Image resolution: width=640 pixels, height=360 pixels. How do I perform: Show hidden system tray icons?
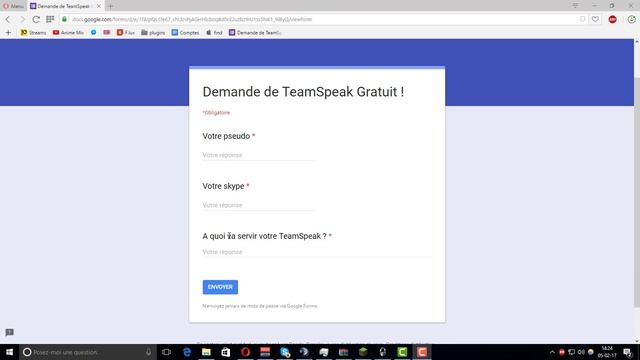(x=552, y=352)
